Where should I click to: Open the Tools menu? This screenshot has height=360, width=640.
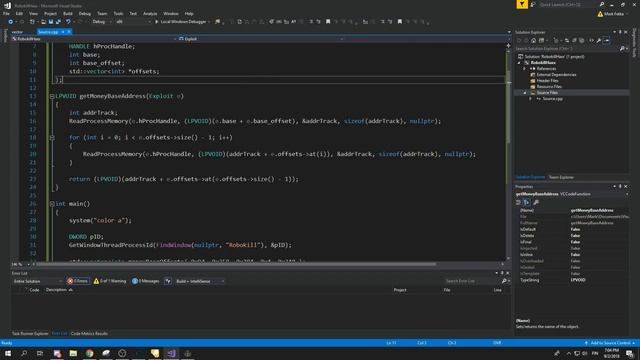(118, 13)
